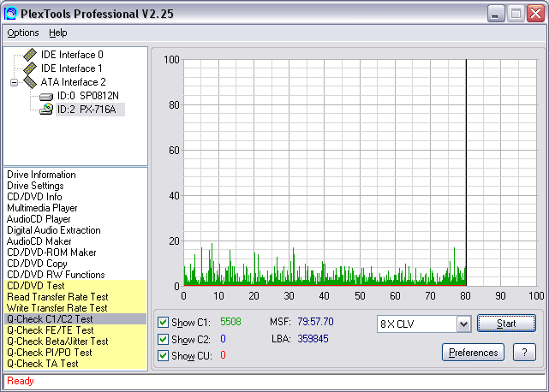Viewport: 549px width, 392px height.
Task: Click the black end marker line at 80 on the graph
Action: [466, 173]
